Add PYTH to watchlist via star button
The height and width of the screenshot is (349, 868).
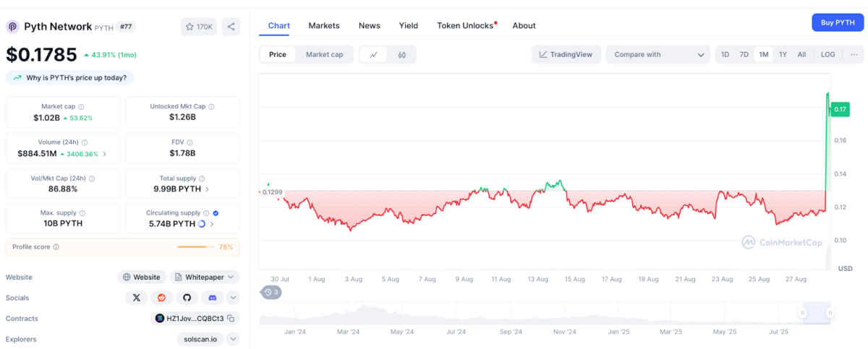pyautogui.click(x=199, y=27)
